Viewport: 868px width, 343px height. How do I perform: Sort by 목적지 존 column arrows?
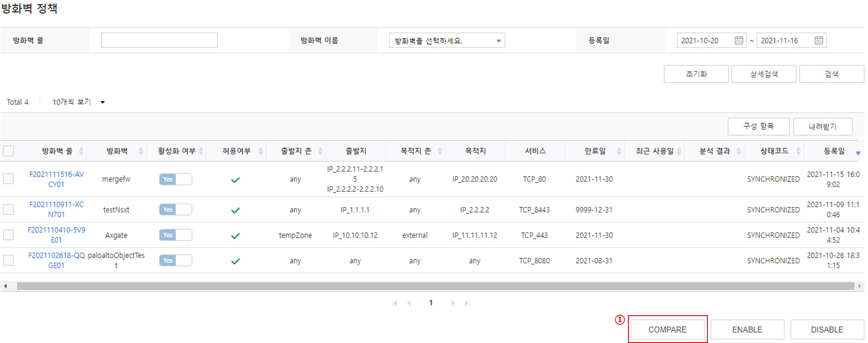tap(440, 151)
